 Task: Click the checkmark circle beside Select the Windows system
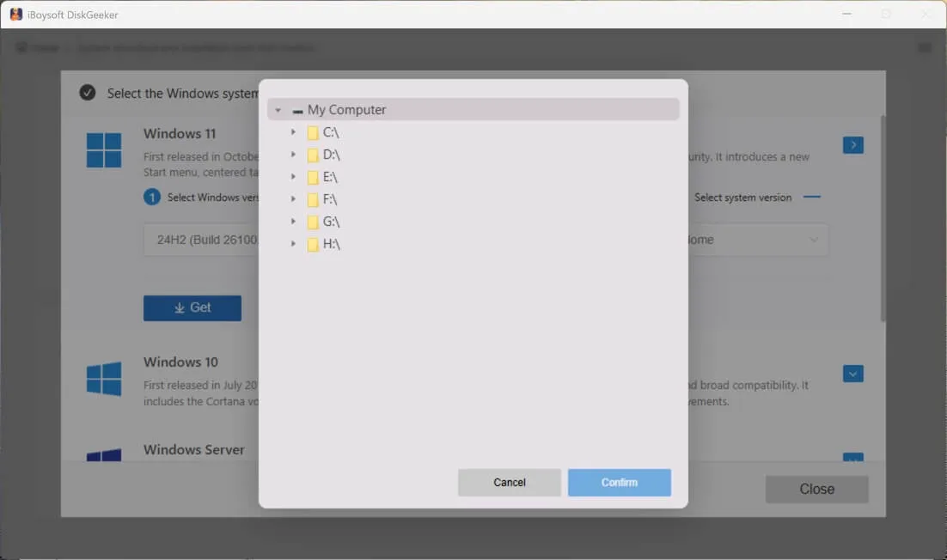(x=87, y=92)
